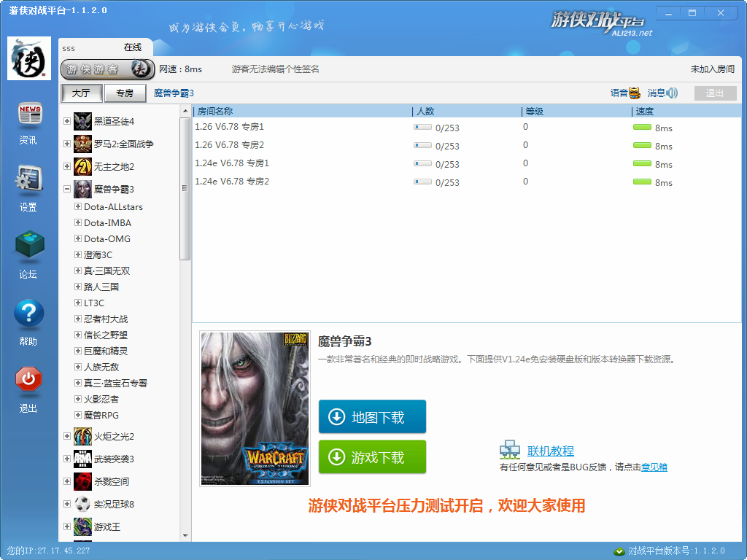Click the game tree scrollbar up arrow
The image size is (747, 560).
click(x=185, y=111)
